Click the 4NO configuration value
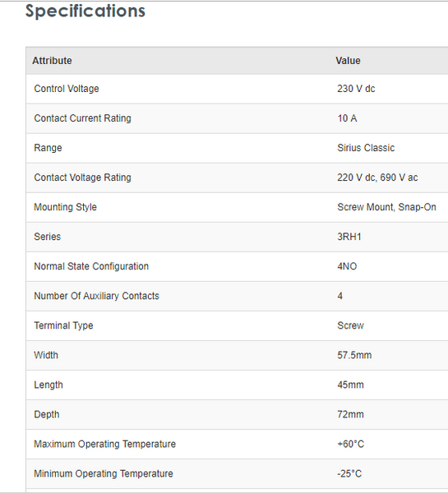 coord(347,266)
